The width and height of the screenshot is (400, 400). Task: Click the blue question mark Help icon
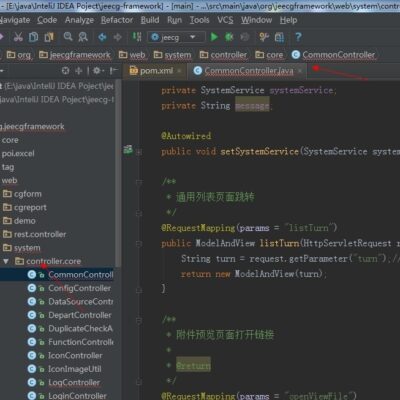click(298, 37)
